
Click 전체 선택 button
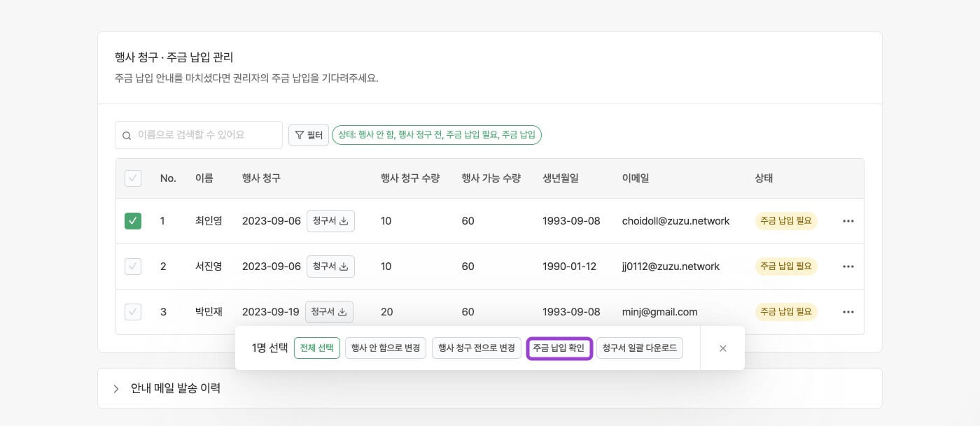click(316, 348)
